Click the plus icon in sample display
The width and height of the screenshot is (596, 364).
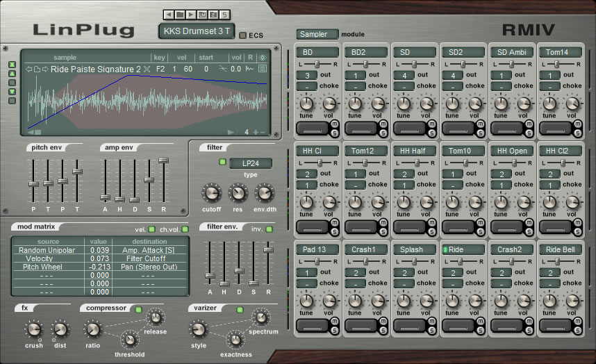(256, 132)
